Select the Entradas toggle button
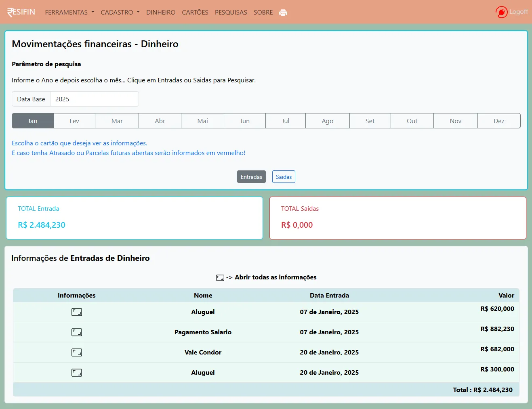532x409 pixels. [251, 177]
